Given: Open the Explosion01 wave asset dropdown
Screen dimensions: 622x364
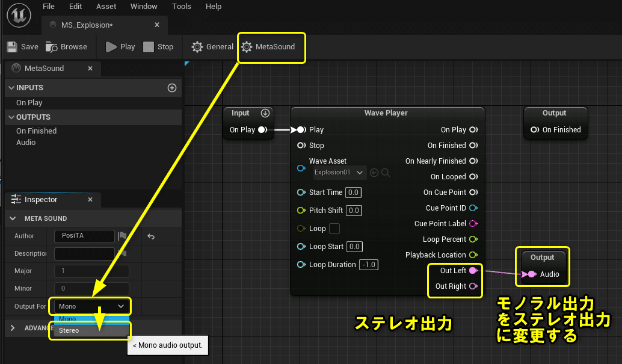Looking at the screenshot, I should click(x=339, y=172).
